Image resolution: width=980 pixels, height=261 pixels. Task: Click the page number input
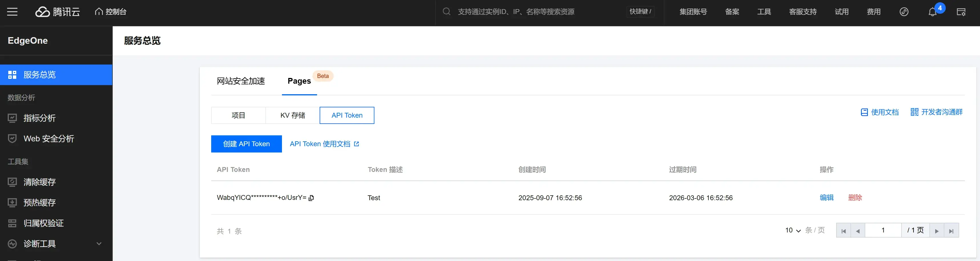click(883, 230)
